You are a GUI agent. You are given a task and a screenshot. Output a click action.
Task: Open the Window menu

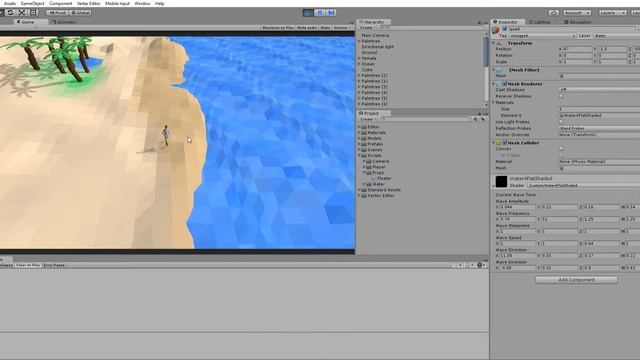click(142, 3)
